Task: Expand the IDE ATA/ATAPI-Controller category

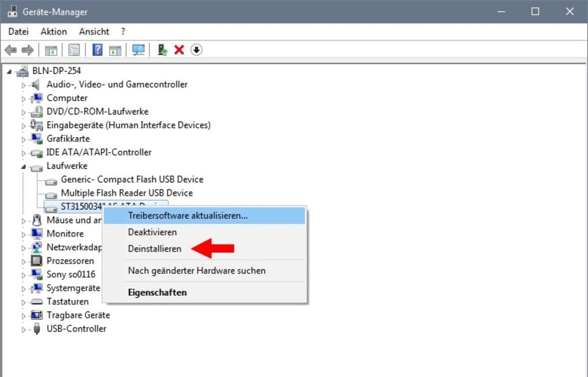Action: [x=23, y=153]
